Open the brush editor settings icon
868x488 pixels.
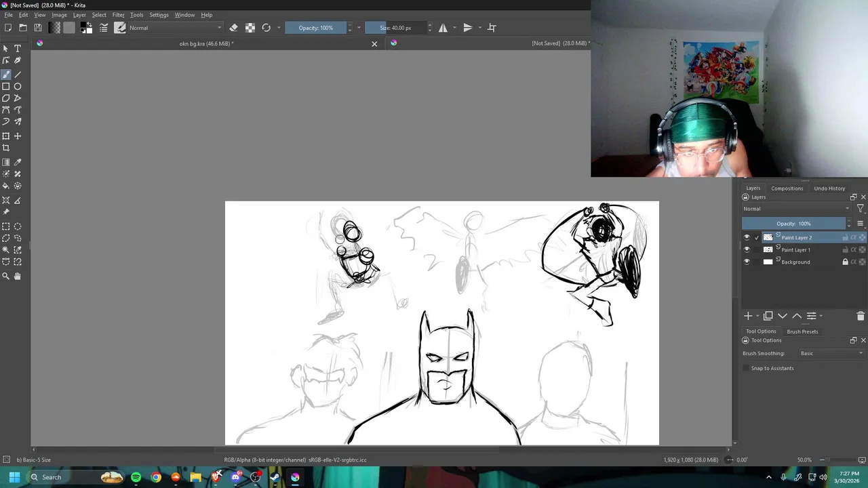(x=104, y=28)
